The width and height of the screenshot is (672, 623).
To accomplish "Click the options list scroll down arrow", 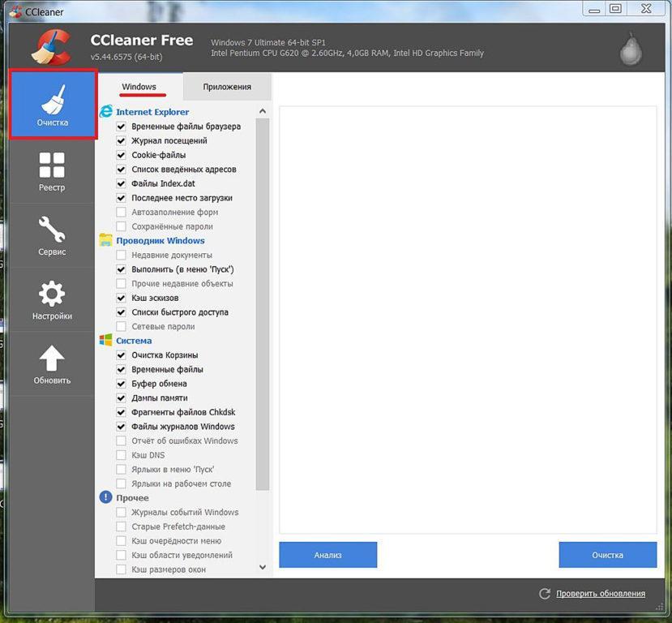I will tap(263, 567).
